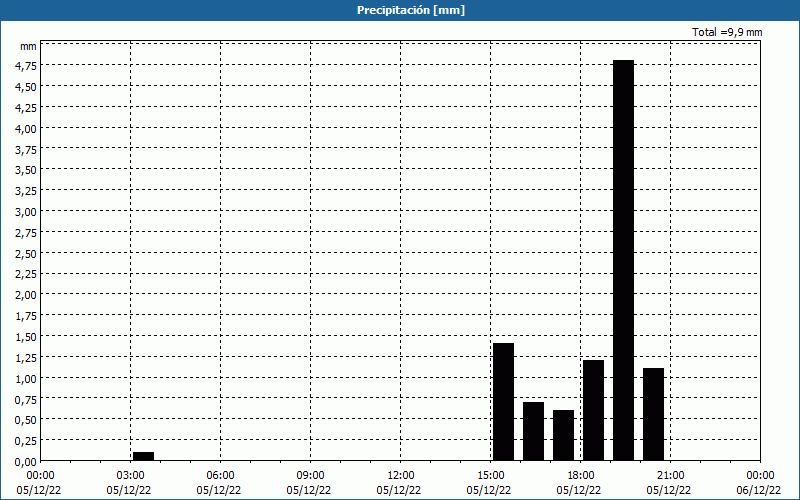The height and width of the screenshot is (500, 800).
Task: Click the shortest evening bar before 18:00
Action: (x=563, y=435)
